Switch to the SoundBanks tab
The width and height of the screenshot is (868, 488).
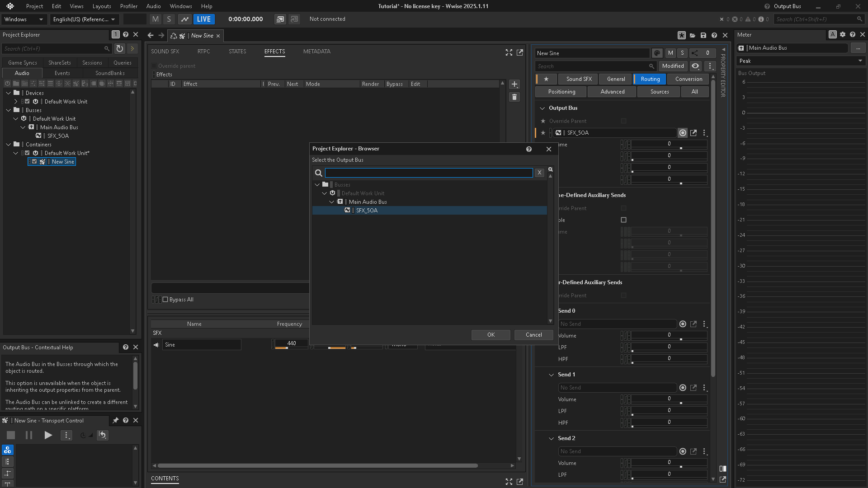click(110, 73)
